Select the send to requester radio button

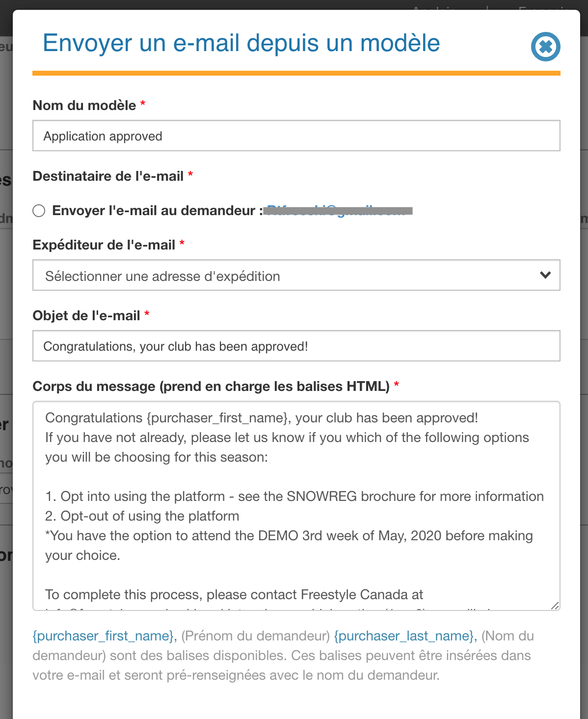click(39, 211)
